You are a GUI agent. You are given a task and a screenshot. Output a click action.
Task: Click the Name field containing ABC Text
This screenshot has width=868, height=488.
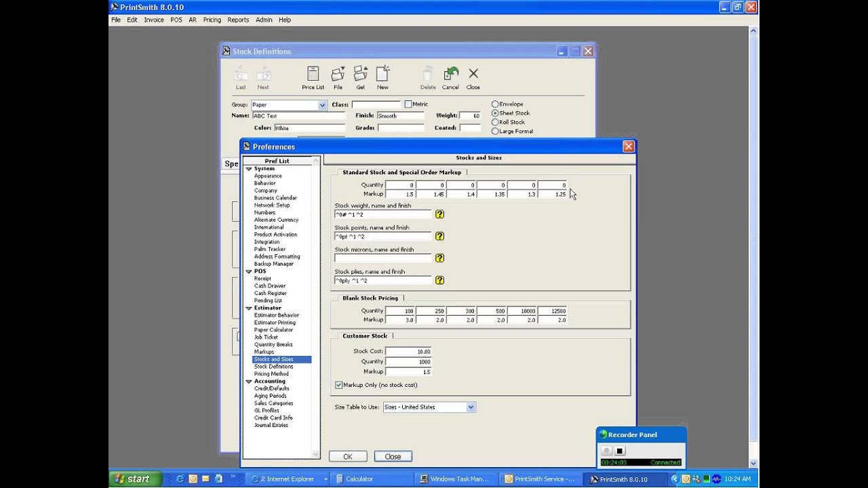tap(299, 116)
